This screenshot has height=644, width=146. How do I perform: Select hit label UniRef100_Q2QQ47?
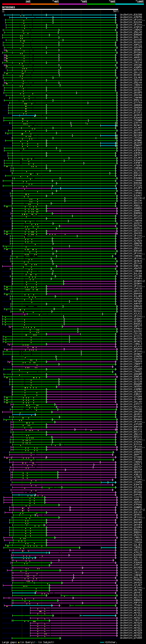pos(131,319)
